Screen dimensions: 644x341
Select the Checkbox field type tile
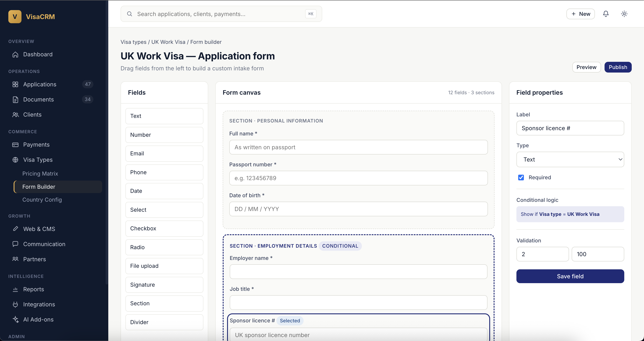(164, 229)
